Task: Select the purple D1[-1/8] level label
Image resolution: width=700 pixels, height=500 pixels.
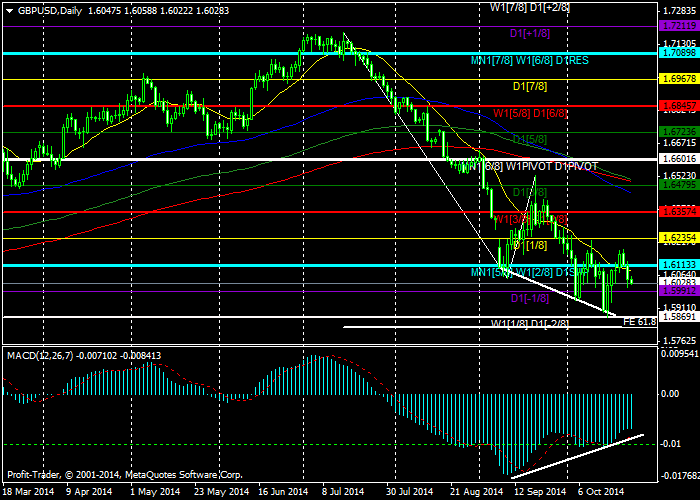Action: click(x=529, y=298)
